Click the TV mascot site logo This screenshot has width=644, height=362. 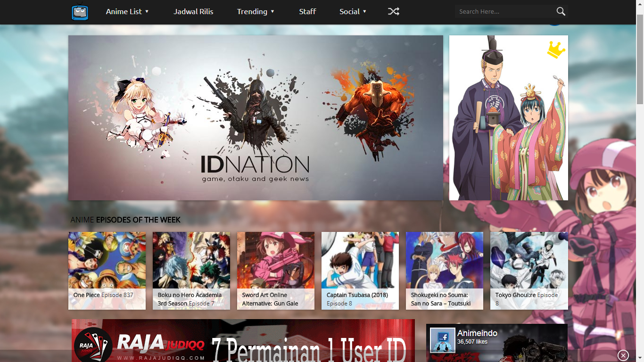point(80,12)
